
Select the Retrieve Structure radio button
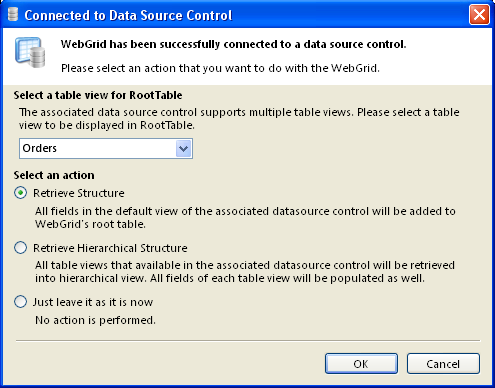tap(21, 193)
